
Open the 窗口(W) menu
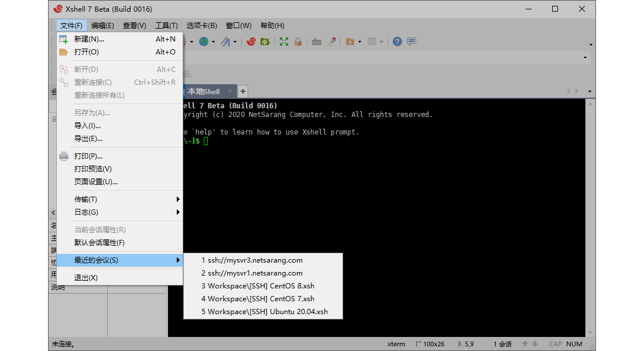point(239,26)
